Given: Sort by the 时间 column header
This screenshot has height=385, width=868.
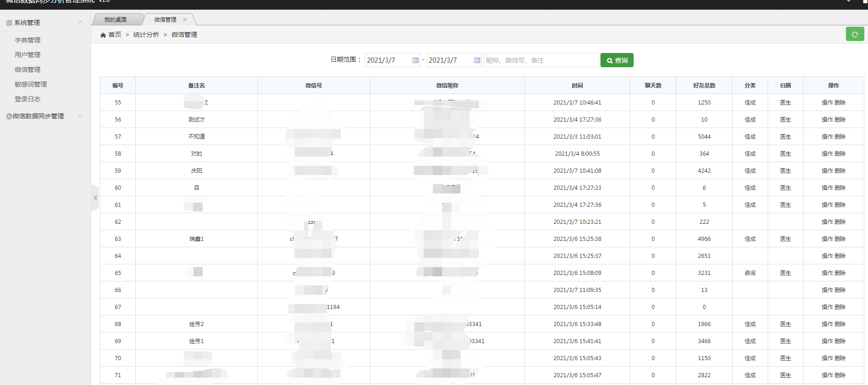Looking at the screenshot, I should coord(577,85).
